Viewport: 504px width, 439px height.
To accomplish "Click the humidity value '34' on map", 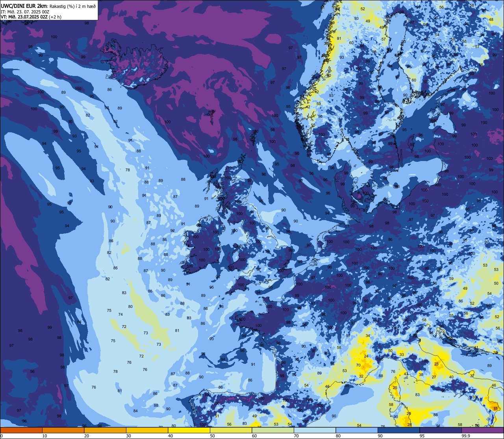I will pos(368,336).
